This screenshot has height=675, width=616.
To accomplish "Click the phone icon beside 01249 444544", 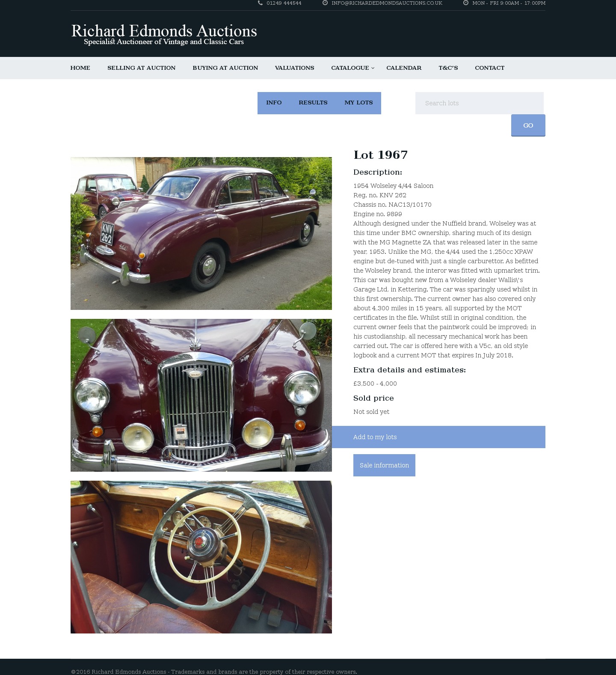I will [x=260, y=3].
